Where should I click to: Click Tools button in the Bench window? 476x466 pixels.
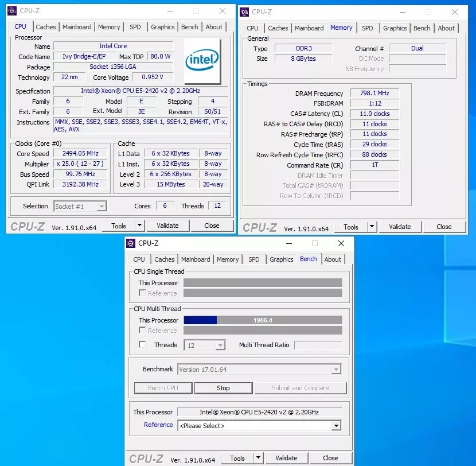coord(237,458)
